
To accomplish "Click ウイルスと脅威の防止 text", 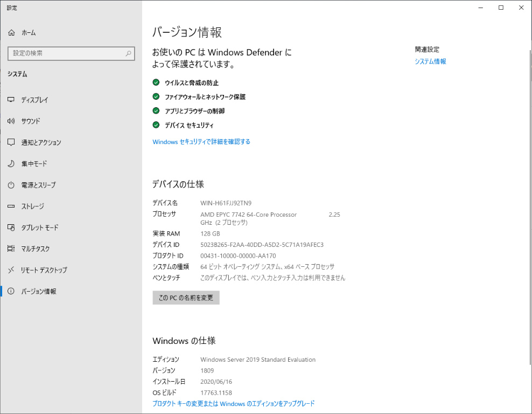I will tap(192, 83).
